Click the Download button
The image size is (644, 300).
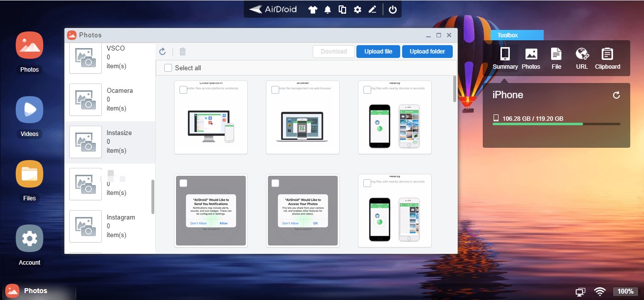point(334,52)
